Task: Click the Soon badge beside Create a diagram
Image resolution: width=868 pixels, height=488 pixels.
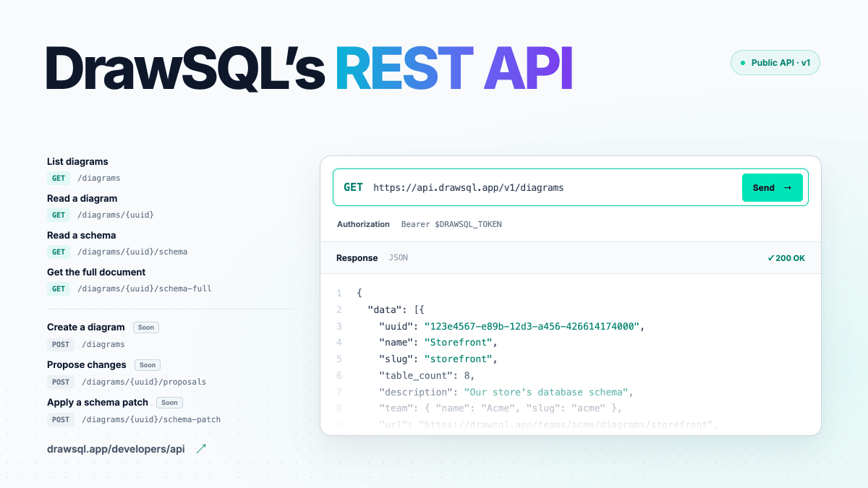Action: [x=146, y=328]
